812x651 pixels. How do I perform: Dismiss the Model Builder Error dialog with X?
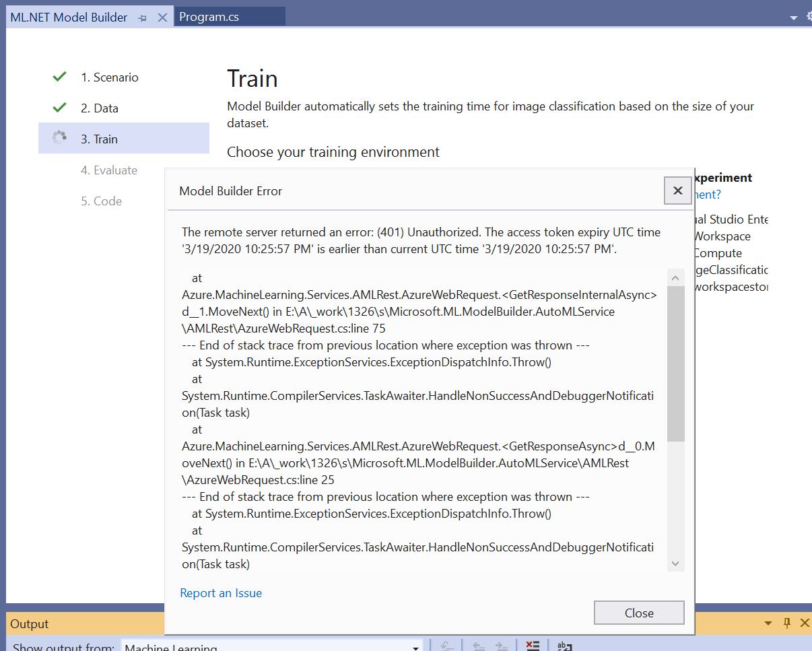pyautogui.click(x=677, y=191)
